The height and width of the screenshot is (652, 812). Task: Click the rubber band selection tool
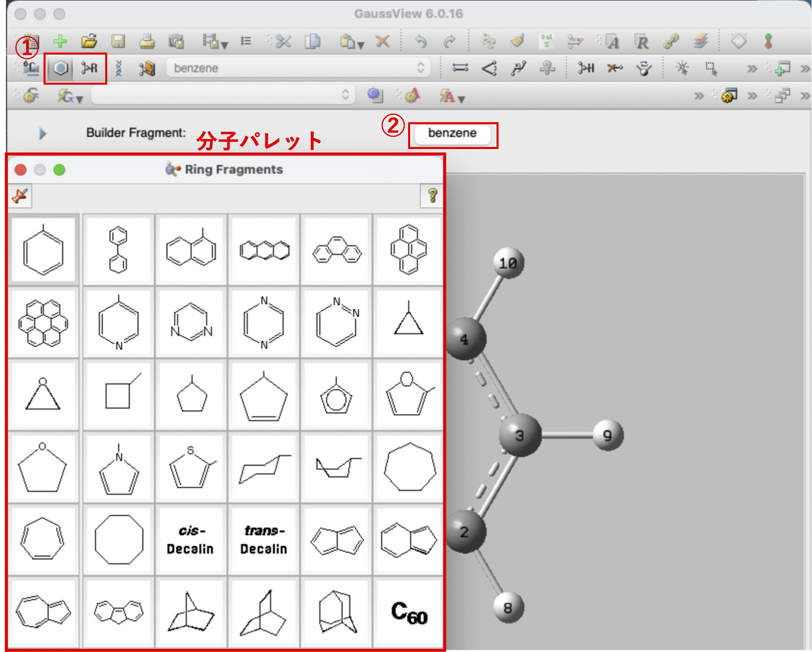(711, 68)
